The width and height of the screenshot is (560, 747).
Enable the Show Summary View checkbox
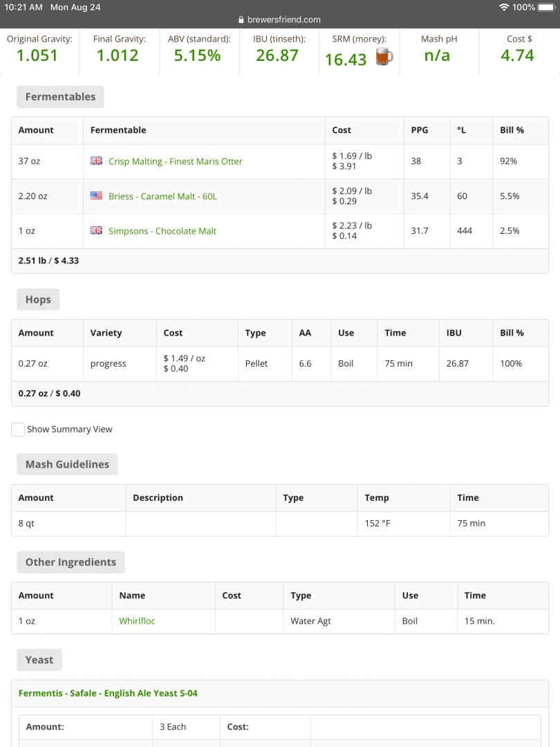coord(18,430)
